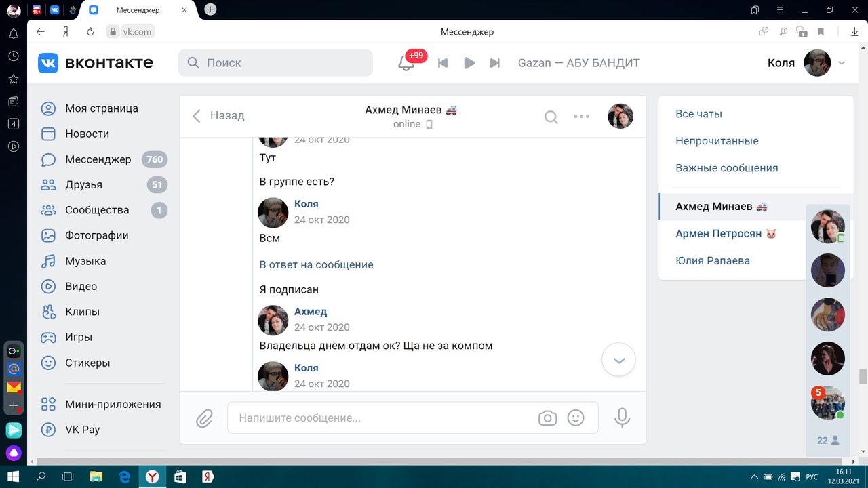Screen dimensions: 868x488
Task: Open the emoji smiley picker
Action: (x=576, y=418)
